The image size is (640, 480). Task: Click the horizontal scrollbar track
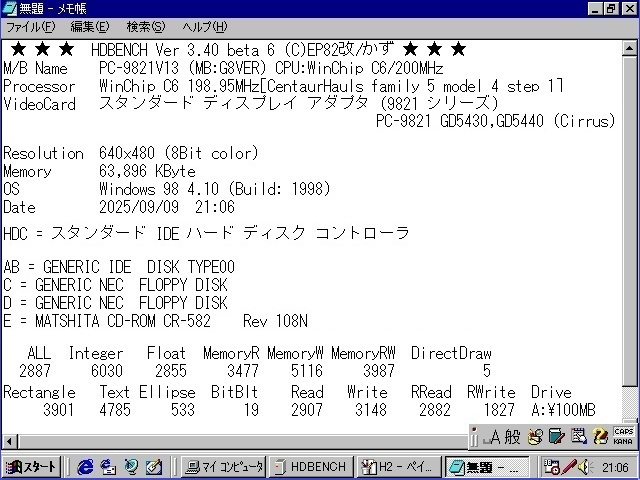[242, 441]
